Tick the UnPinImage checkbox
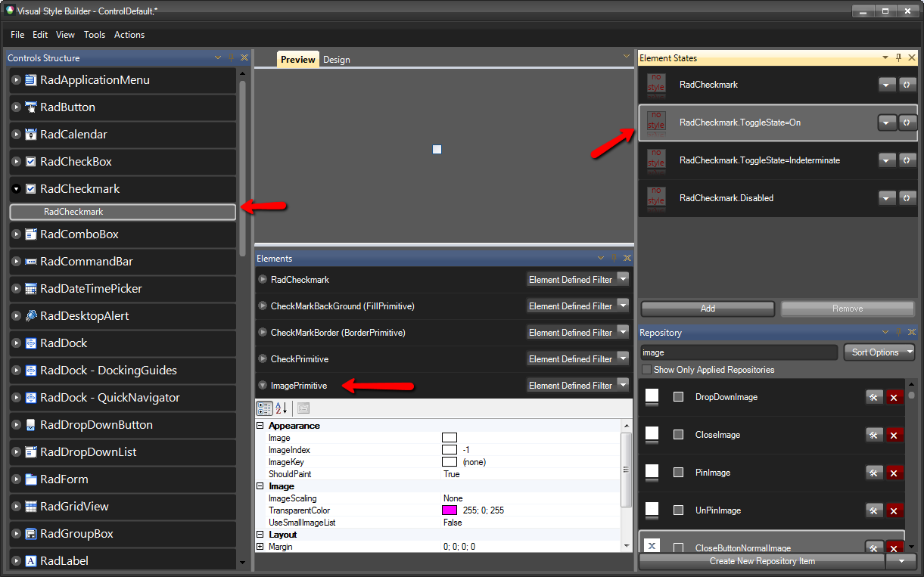924x577 pixels. (x=679, y=510)
